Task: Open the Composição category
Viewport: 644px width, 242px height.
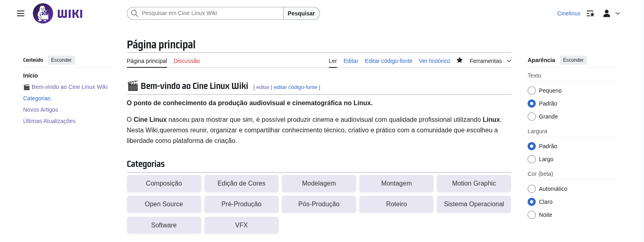Action: point(164,184)
